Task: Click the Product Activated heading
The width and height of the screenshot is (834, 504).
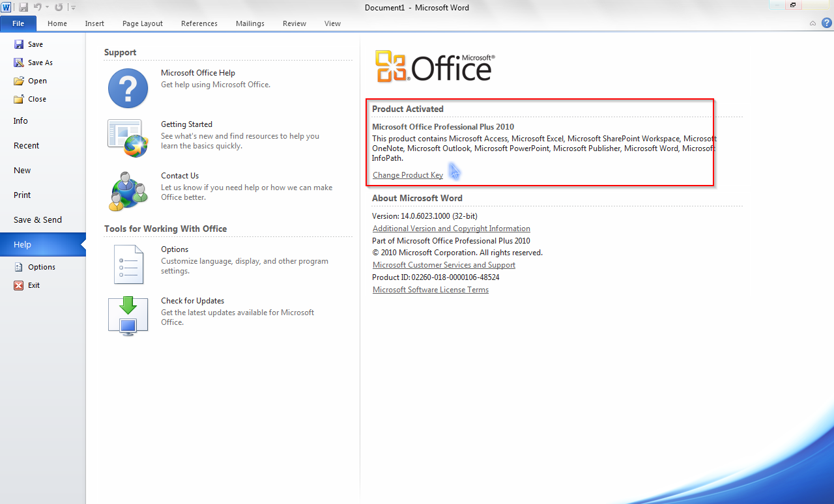Action: pyautogui.click(x=408, y=109)
